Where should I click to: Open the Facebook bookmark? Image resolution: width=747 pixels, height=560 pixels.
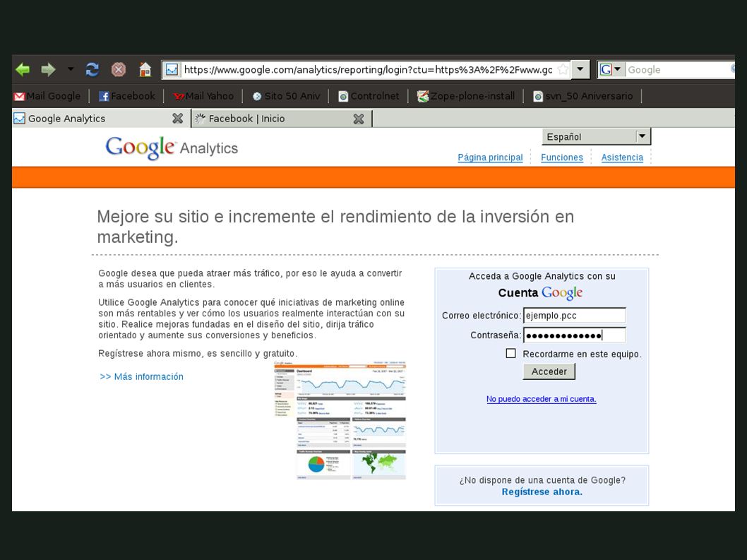[126, 96]
